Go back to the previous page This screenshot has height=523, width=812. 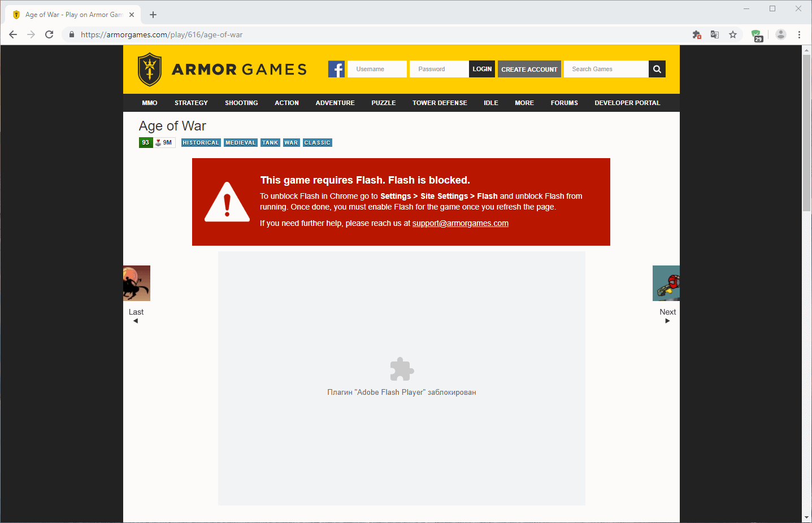tap(13, 34)
